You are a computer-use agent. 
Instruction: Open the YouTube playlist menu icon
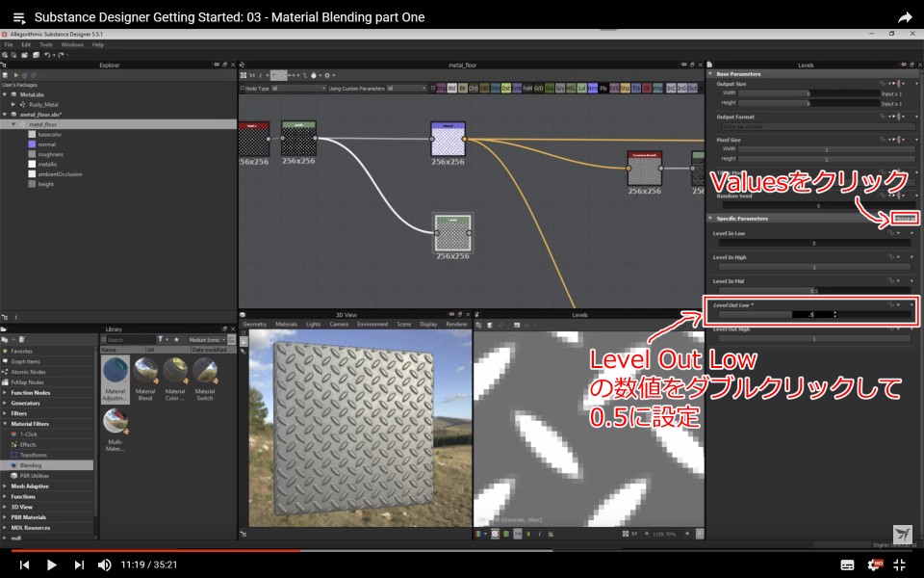19,17
